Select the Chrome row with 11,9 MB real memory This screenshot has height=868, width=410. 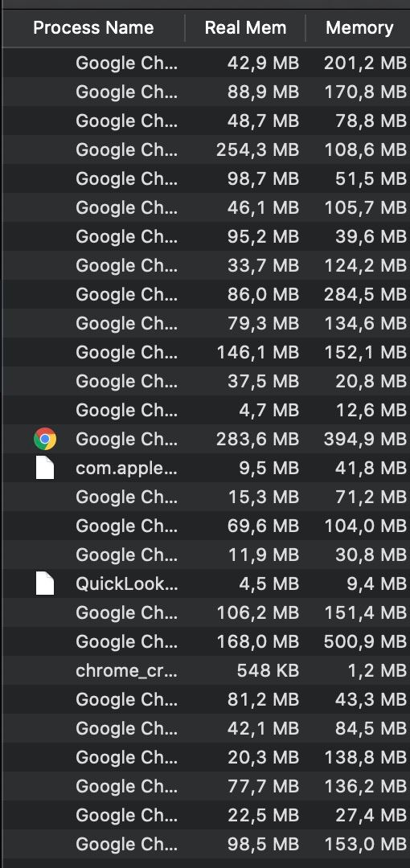pos(206,555)
